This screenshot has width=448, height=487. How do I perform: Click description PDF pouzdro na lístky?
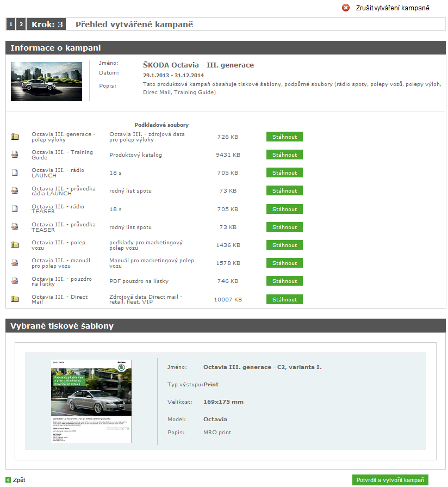pyautogui.click(x=139, y=281)
